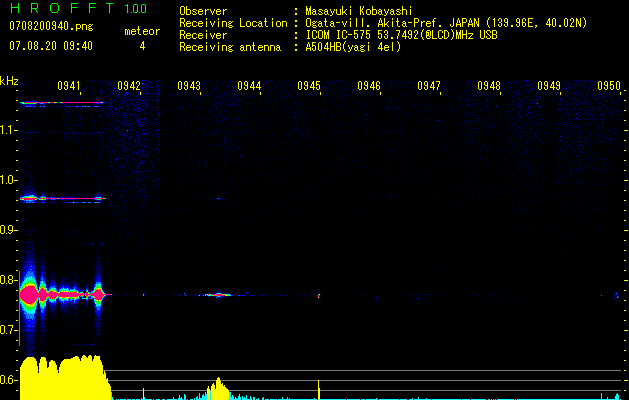Click the Ogata-vill. Akita-Pref. JAPAN location text
The width and height of the screenshot is (629, 400).
446,23
